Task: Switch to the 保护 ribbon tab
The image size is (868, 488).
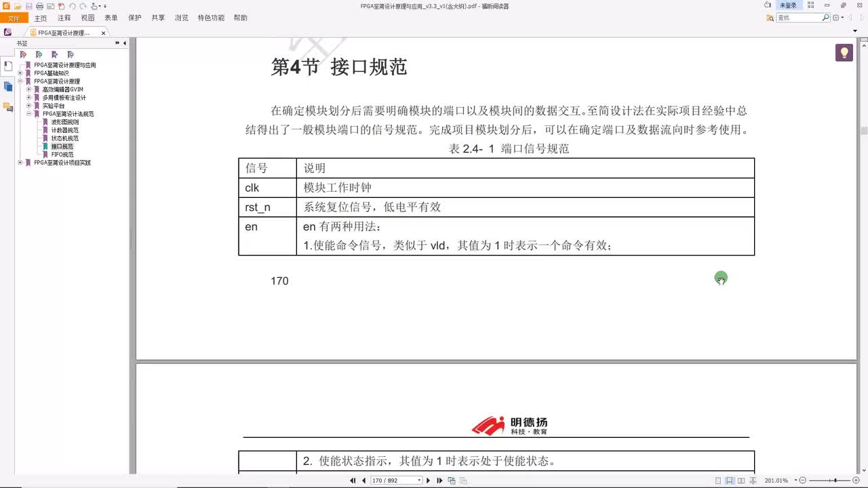Action: 134,18
